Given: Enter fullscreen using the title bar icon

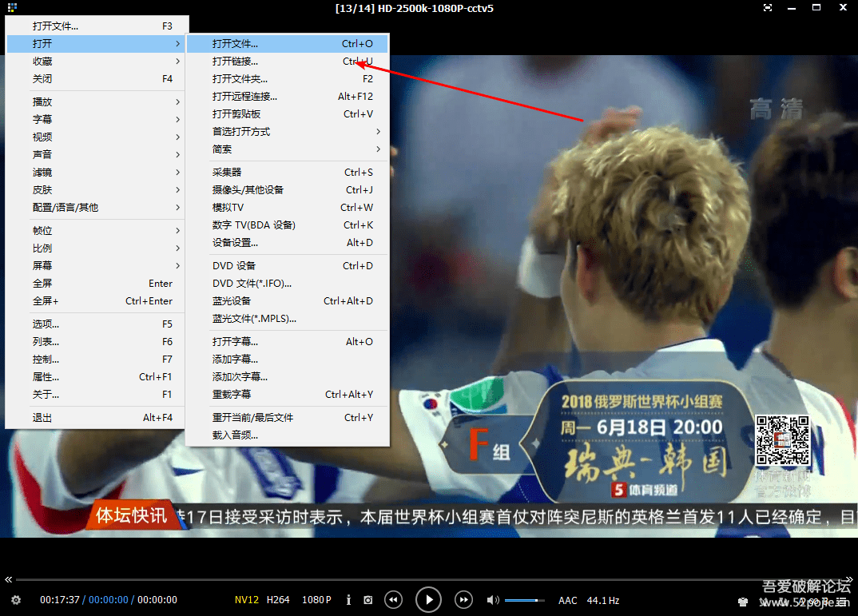Looking at the screenshot, I should (x=768, y=8).
